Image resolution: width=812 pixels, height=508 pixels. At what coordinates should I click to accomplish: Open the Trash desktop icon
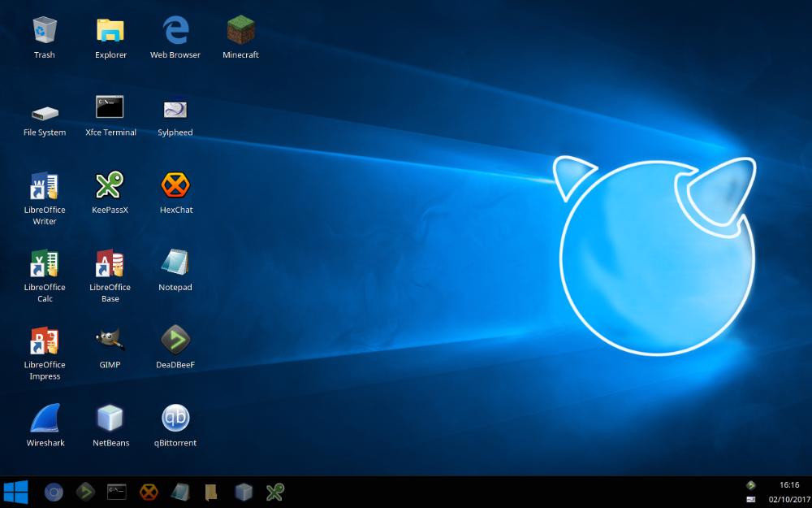click(45, 30)
